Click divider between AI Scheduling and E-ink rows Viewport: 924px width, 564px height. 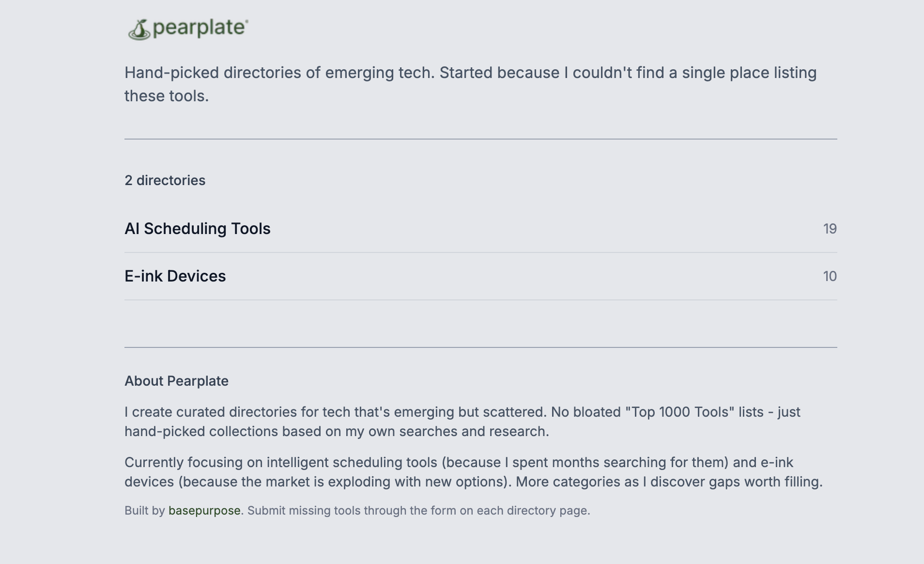[480, 252]
